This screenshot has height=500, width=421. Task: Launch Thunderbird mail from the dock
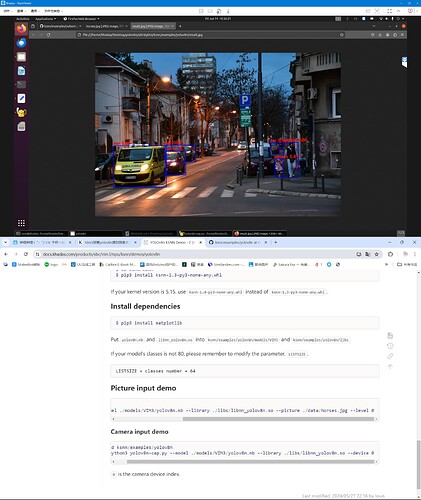[x=21, y=43]
